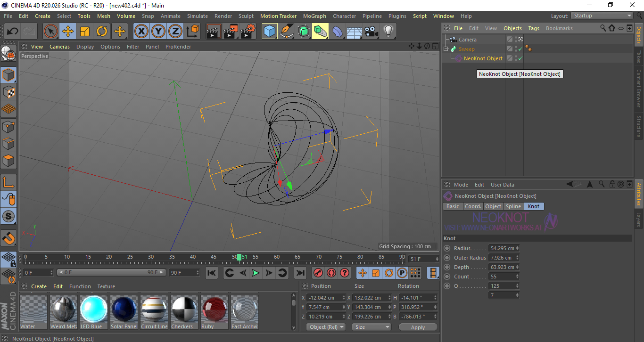Screen dimensions: 644x342
Task: Open the Move tool options dropdown
Action: pos(120,32)
